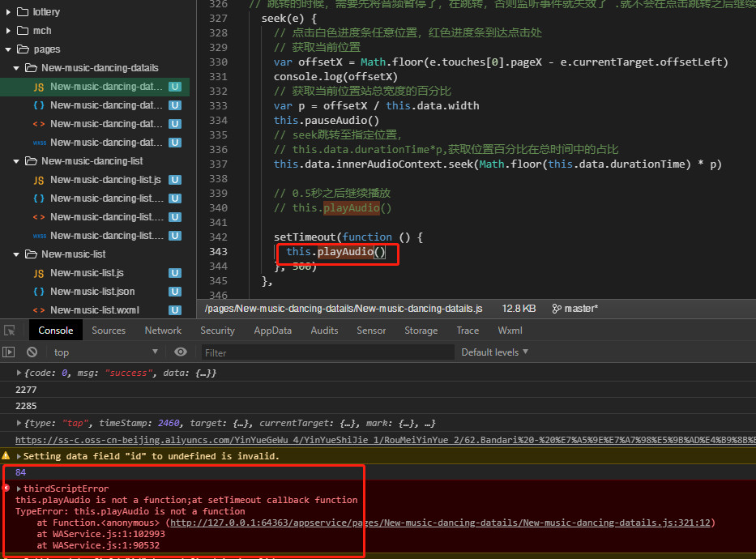The width and height of the screenshot is (756, 559).
Task: Expand the {code: 0, msg: "success"} log object
Action: [19, 373]
